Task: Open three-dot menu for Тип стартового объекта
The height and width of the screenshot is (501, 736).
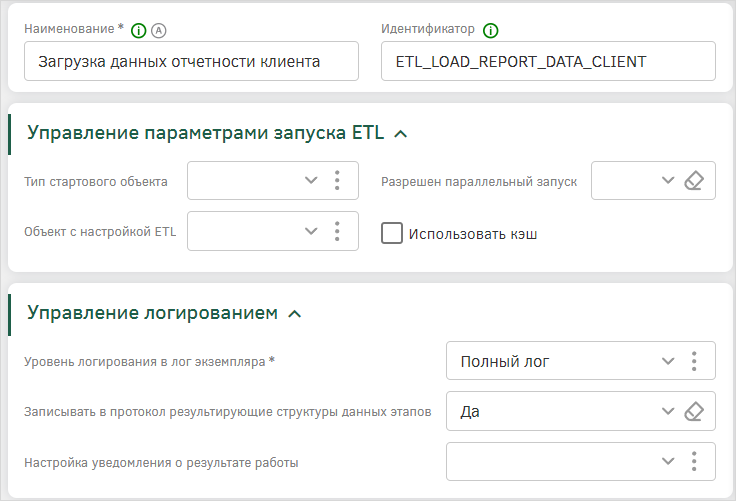Action: (x=337, y=180)
